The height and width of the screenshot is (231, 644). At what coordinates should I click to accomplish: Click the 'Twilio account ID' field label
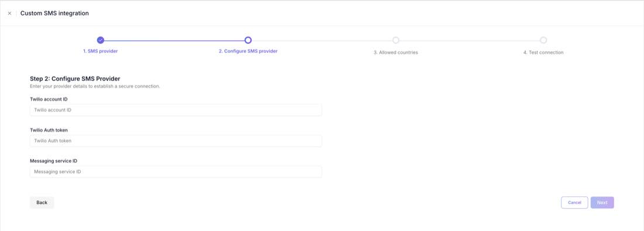(x=49, y=99)
